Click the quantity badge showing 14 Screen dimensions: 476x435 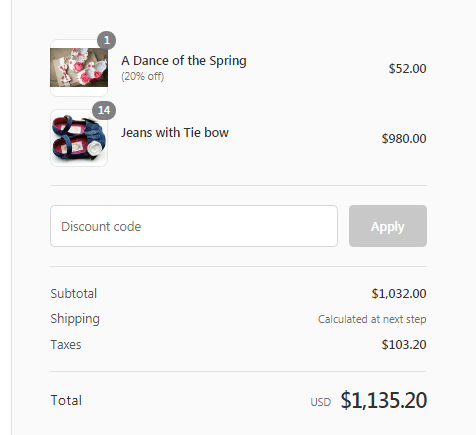(x=104, y=110)
